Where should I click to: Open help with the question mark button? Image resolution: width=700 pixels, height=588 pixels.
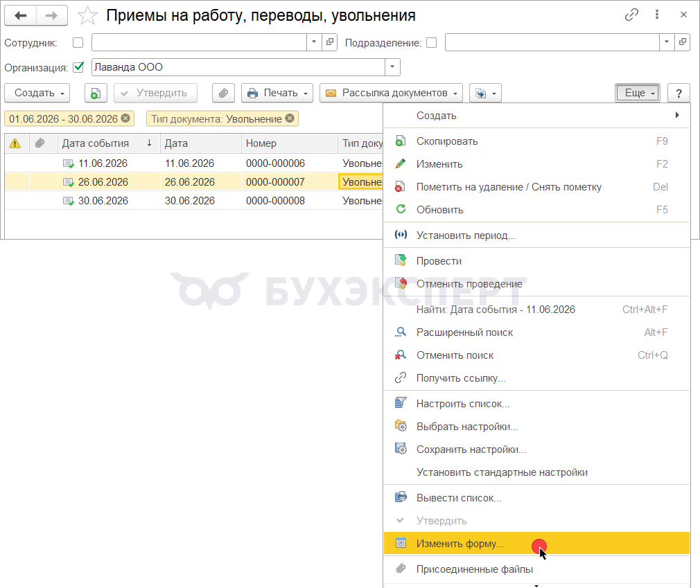coord(679,93)
